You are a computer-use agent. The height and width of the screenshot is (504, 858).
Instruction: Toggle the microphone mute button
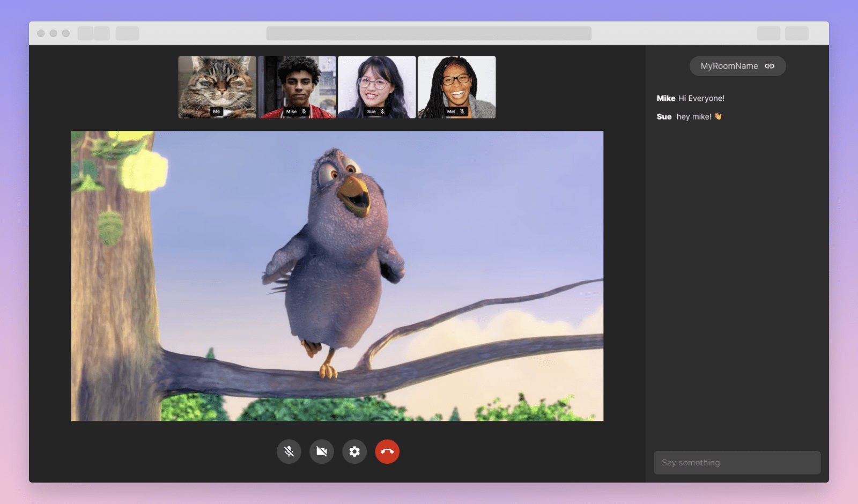[x=289, y=451]
